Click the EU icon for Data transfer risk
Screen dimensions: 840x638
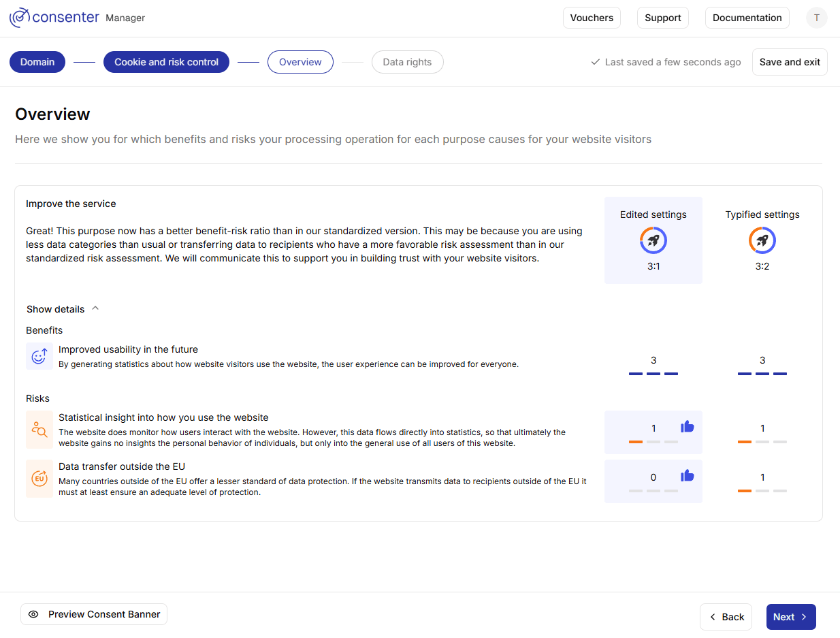point(39,479)
